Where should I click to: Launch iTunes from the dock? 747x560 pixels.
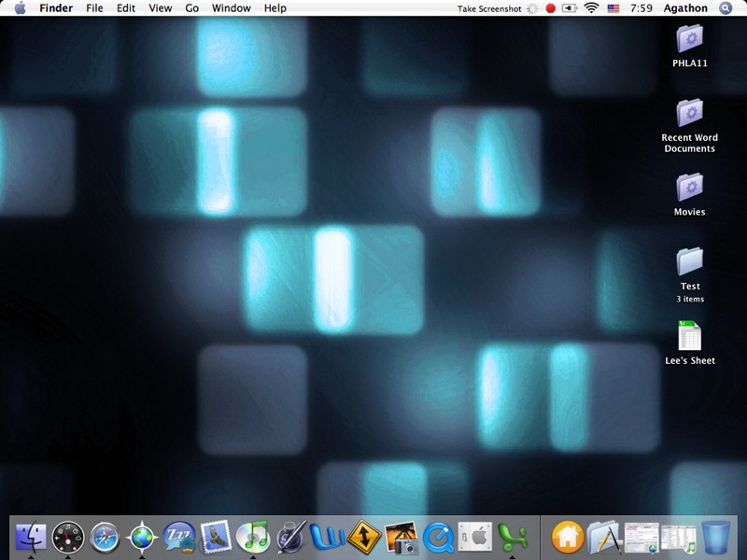[252, 536]
